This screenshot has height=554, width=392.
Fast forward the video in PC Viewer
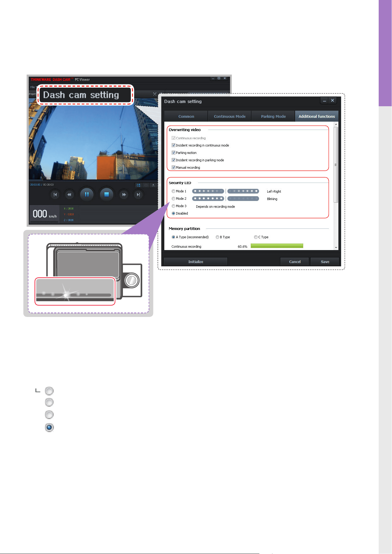(x=124, y=195)
